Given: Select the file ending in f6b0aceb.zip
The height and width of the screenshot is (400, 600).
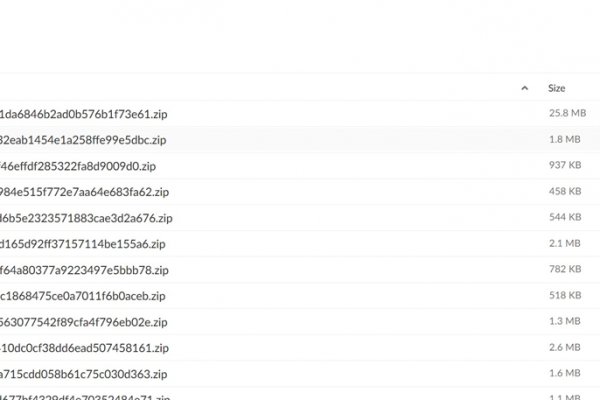Looking at the screenshot, I should click(x=83, y=296).
